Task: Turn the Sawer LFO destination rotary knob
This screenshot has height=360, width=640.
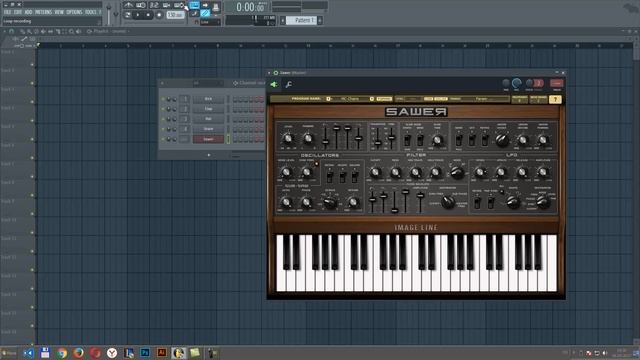Action: (x=543, y=202)
